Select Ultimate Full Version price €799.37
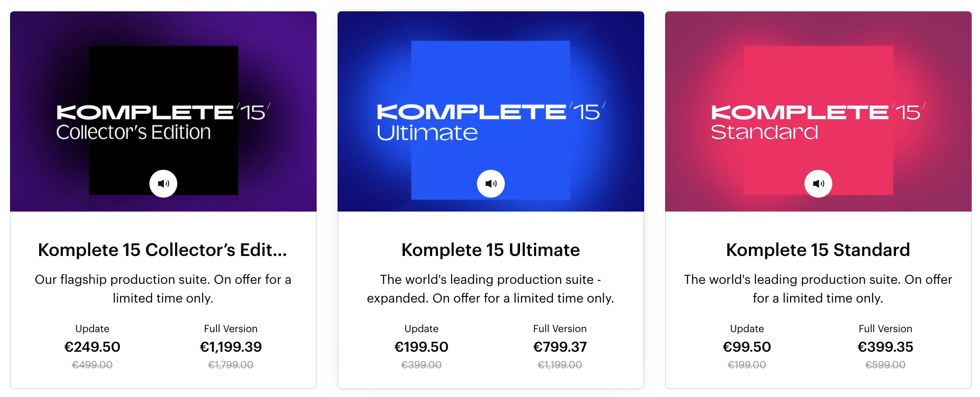 [560, 347]
